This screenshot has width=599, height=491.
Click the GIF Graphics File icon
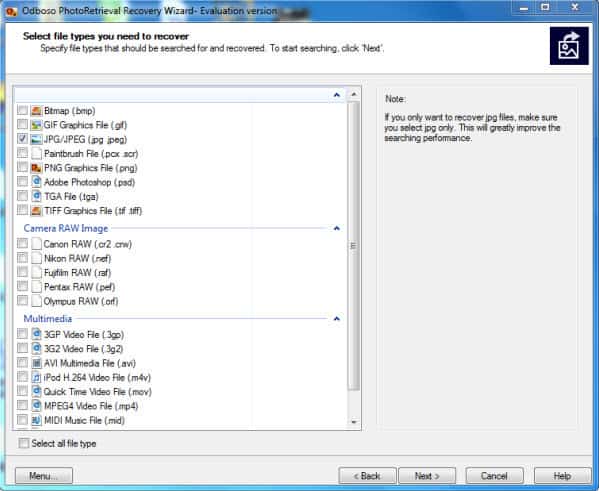(x=36, y=125)
